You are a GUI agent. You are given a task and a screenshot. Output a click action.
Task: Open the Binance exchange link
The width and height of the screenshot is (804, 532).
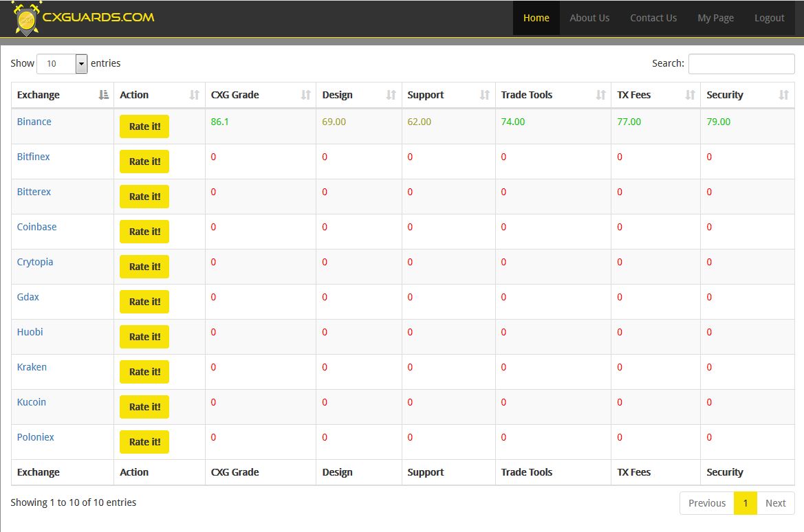[34, 122]
